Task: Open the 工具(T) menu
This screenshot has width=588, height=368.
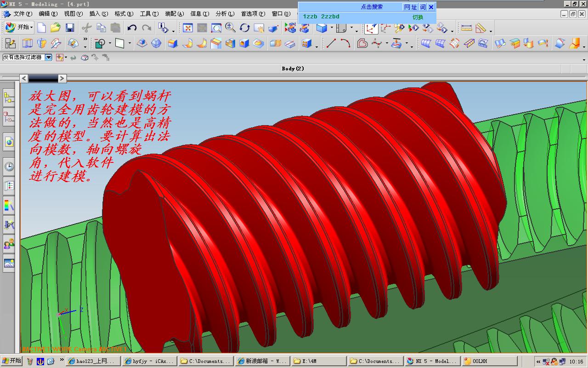Action: pos(149,14)
